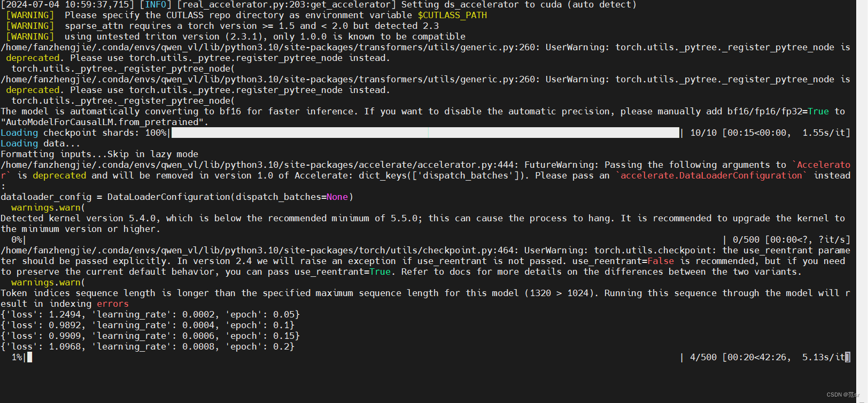Select the red 'errors' word
This screenshot has width=868, height=403.
(113, 304)
